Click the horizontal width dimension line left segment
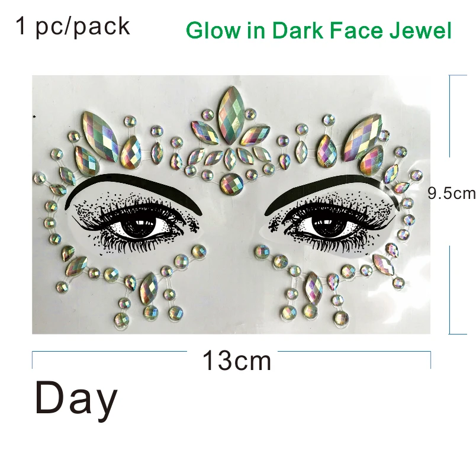The height and width of the screenshot is (476, 476). coord(110,352)
